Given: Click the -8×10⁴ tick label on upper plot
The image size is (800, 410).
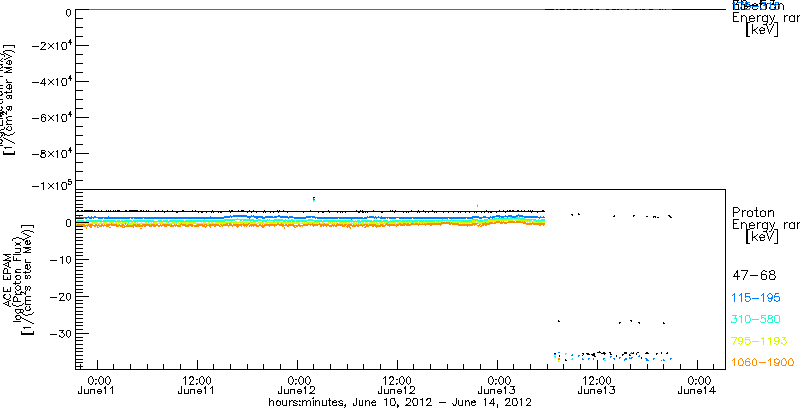Looking at the screenshot, I should 51,154.
